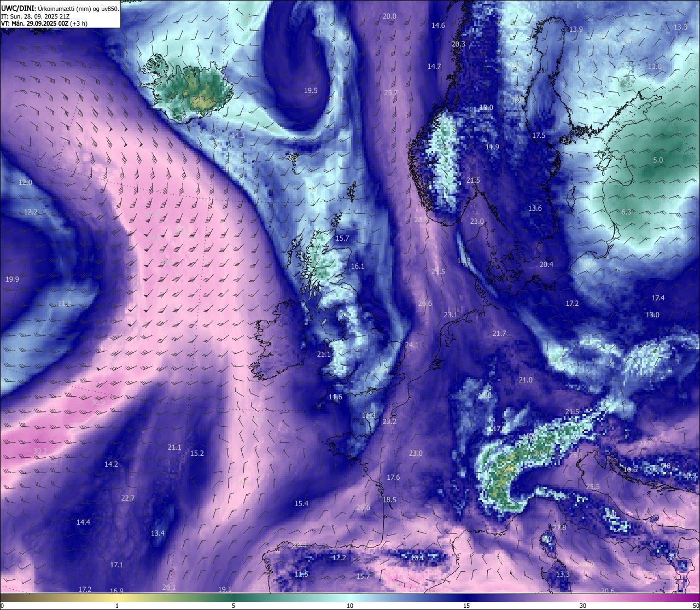Click the map value '27.8'
700x610 pixels.
click(559, 528)
